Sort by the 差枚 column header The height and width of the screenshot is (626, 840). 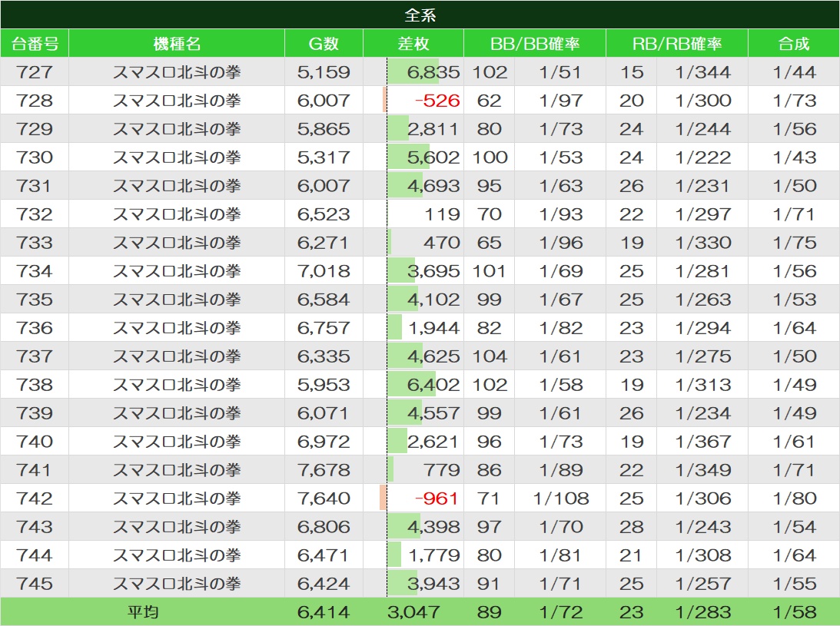click(x=413, y=43)
